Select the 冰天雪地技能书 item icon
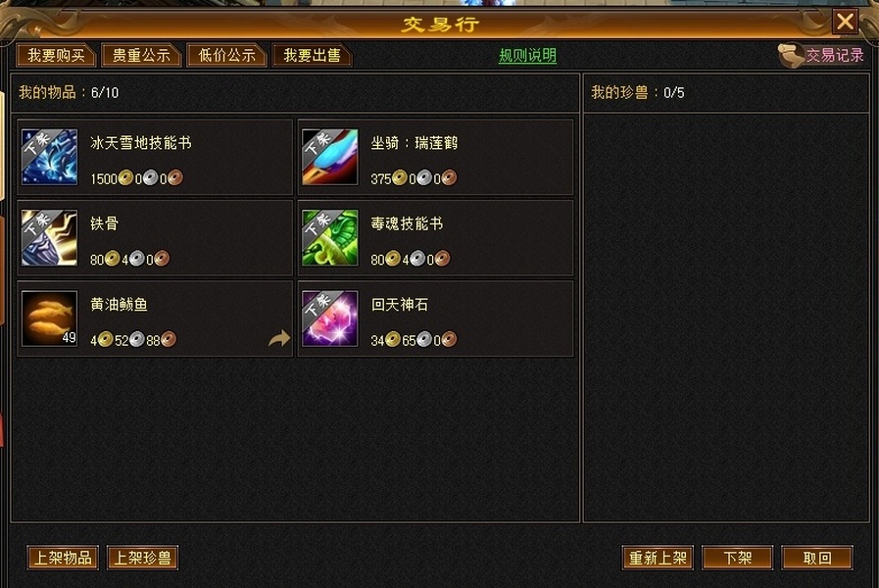 point(49,157)
